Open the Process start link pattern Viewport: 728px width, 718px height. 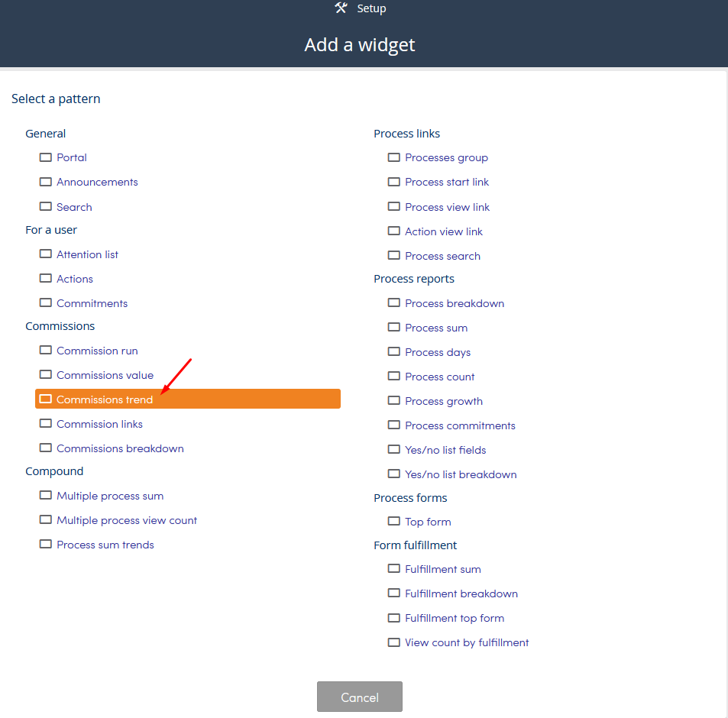[x=447, y=182]
